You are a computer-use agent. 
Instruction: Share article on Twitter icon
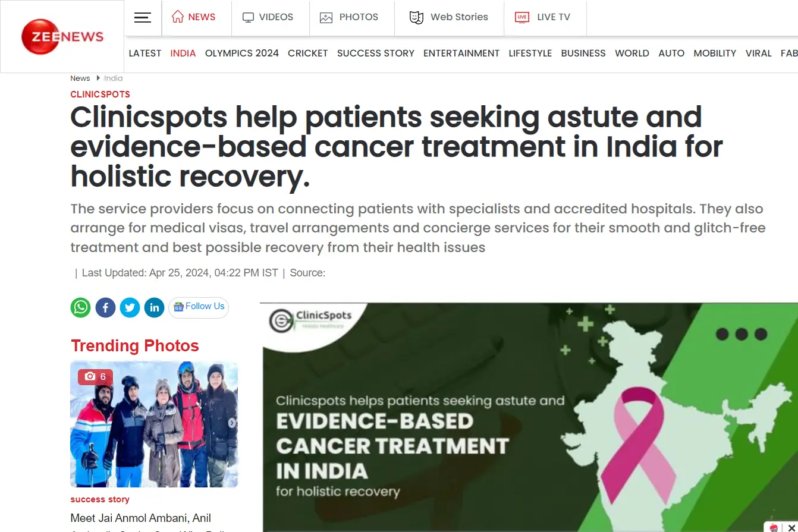(130, 307)
